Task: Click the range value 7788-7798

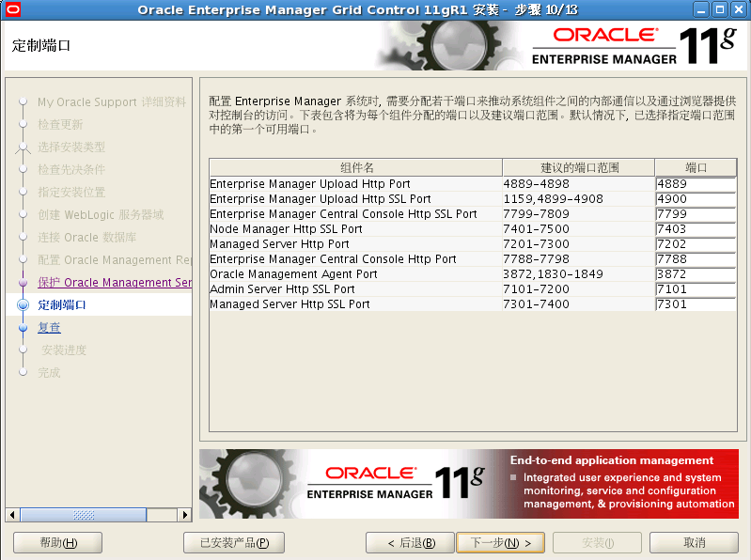Action: [x=536, y=259]
